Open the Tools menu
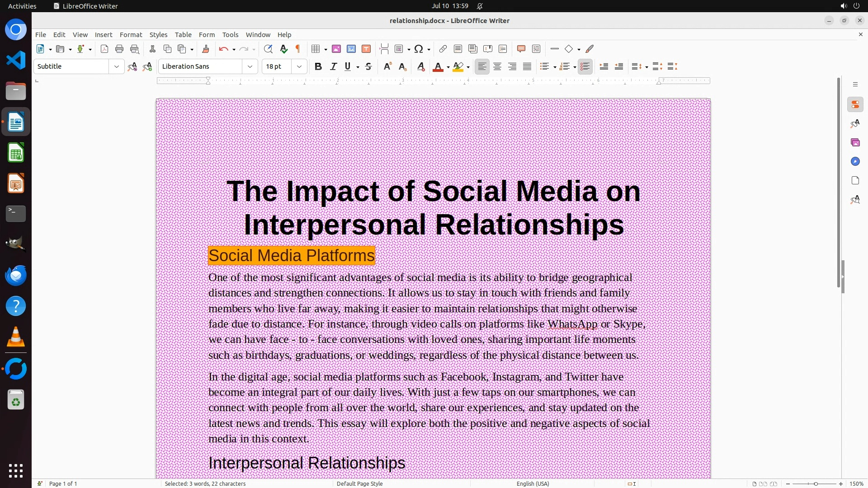The width and height of the screenshot is (868, 488). point(230,34)
